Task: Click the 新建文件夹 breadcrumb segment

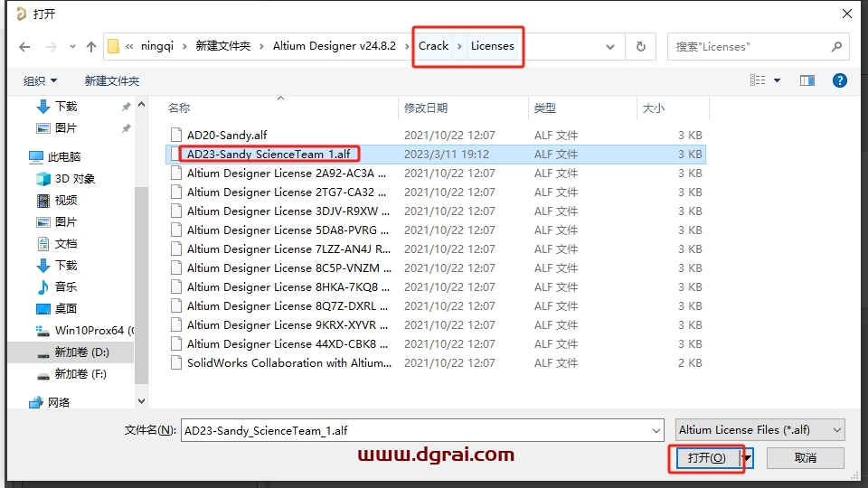Action: pyautogui.click(x=223, y=46)
